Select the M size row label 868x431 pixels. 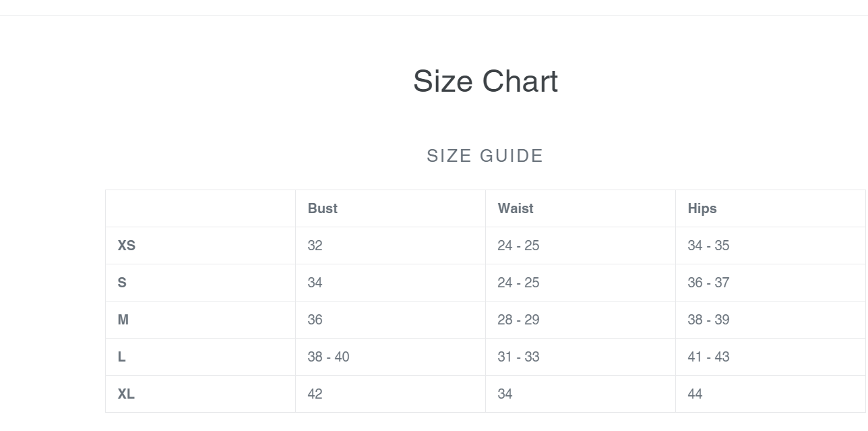coord(123,320)
